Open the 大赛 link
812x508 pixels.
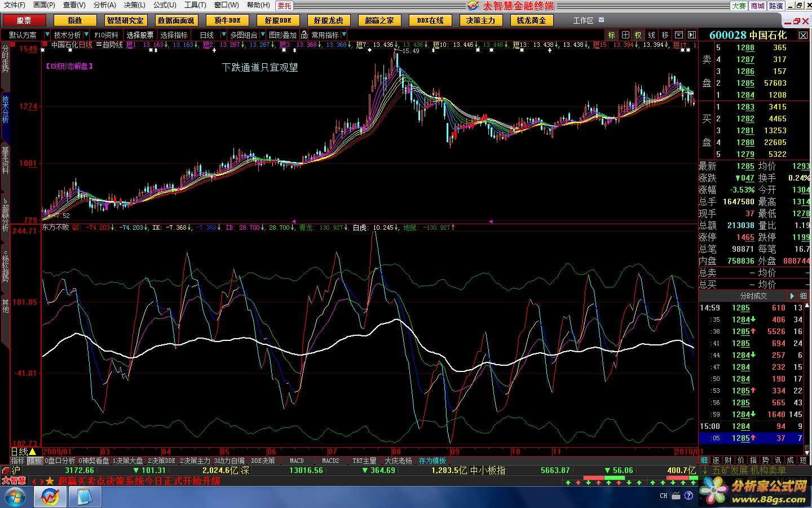739,6
